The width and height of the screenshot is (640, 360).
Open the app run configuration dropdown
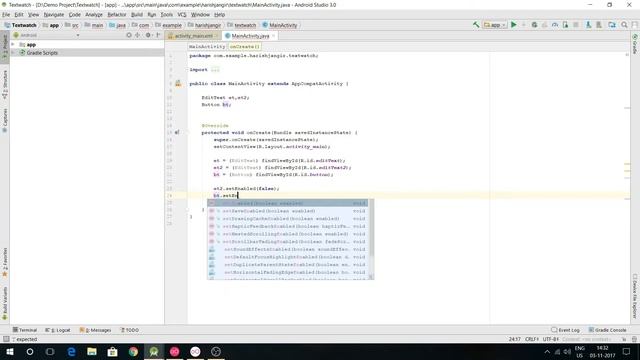point(495,25)
